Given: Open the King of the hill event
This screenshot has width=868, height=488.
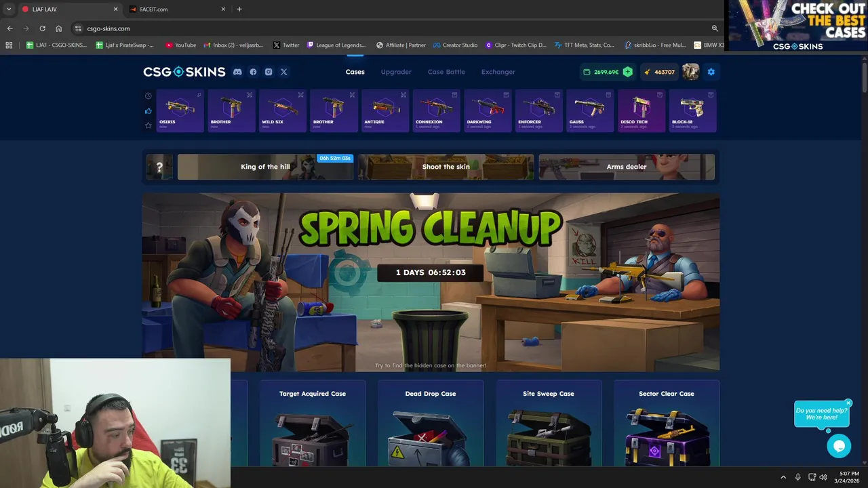Looking at the screenshot, I should [265, 167].
